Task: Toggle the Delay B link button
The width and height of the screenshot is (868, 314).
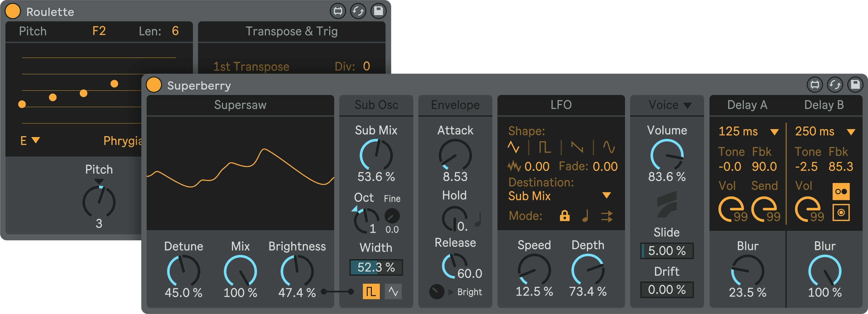Action: click(x=841, y=192)
